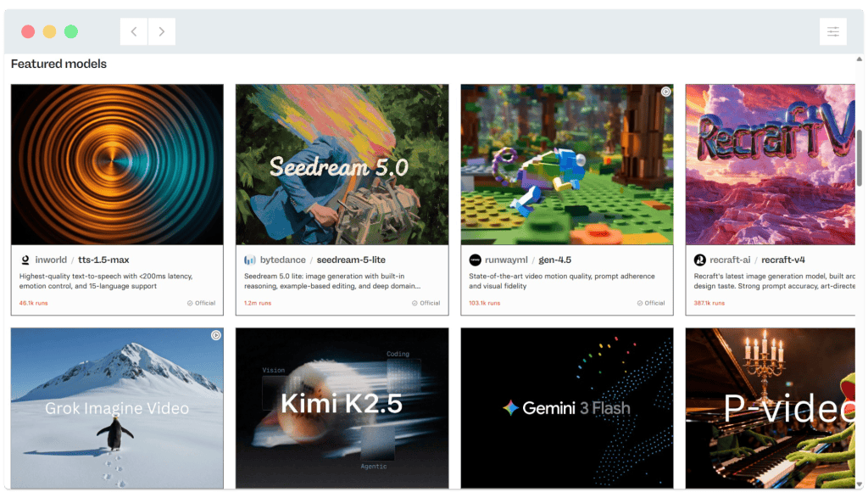This screenshot has width=868, height=498.
Task: Click Official badge on gen-4.5 card
Action: click(x=650, y=303)
